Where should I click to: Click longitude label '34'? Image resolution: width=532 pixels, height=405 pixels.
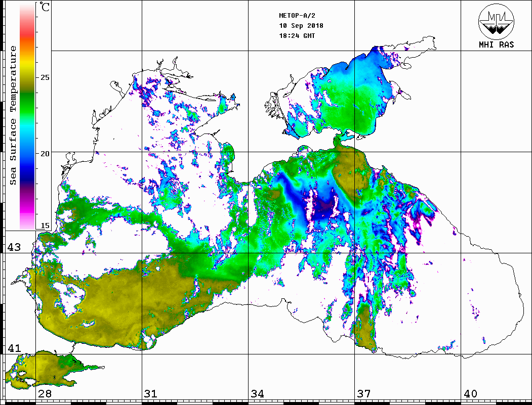pyautogui.click(x=258, y=393)
